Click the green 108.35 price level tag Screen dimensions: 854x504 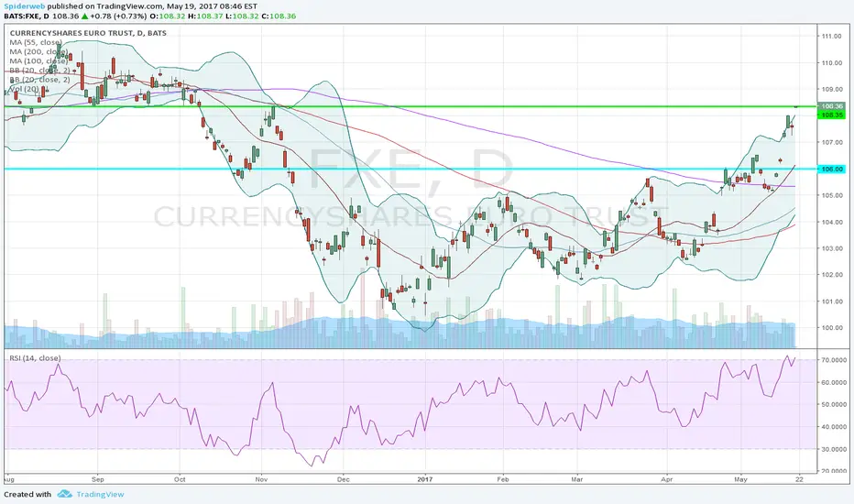832,115
